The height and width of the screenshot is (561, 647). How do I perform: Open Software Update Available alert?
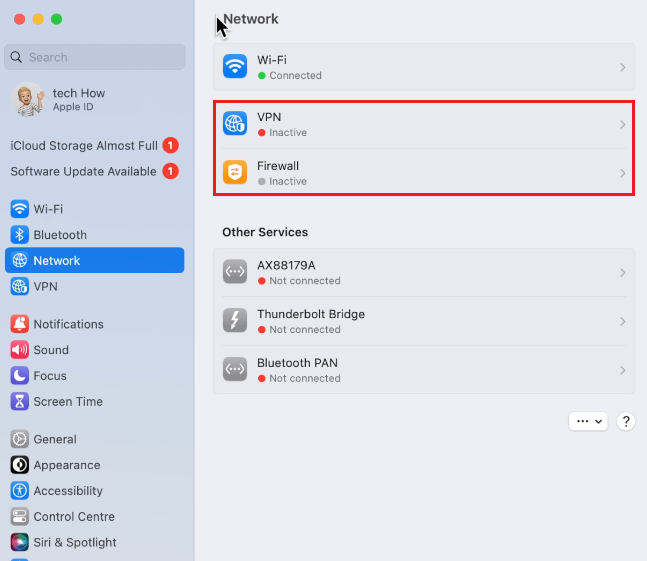pyautogui.click(x=94, y=171)
